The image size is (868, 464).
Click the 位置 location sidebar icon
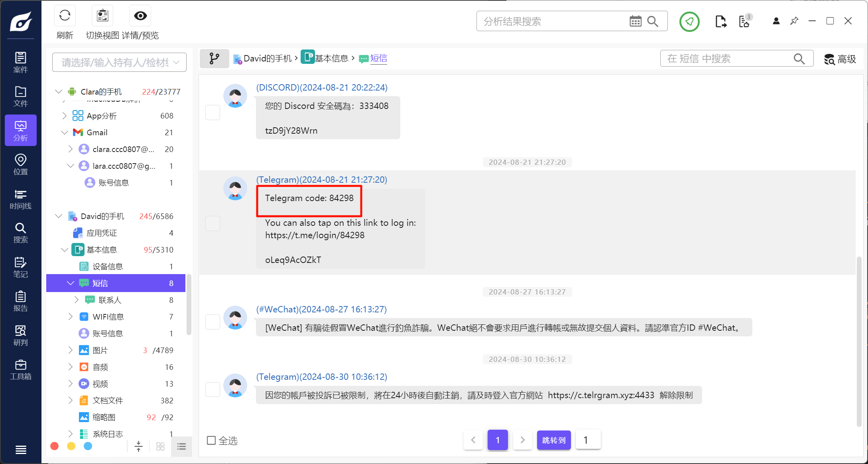pos(20,164)
